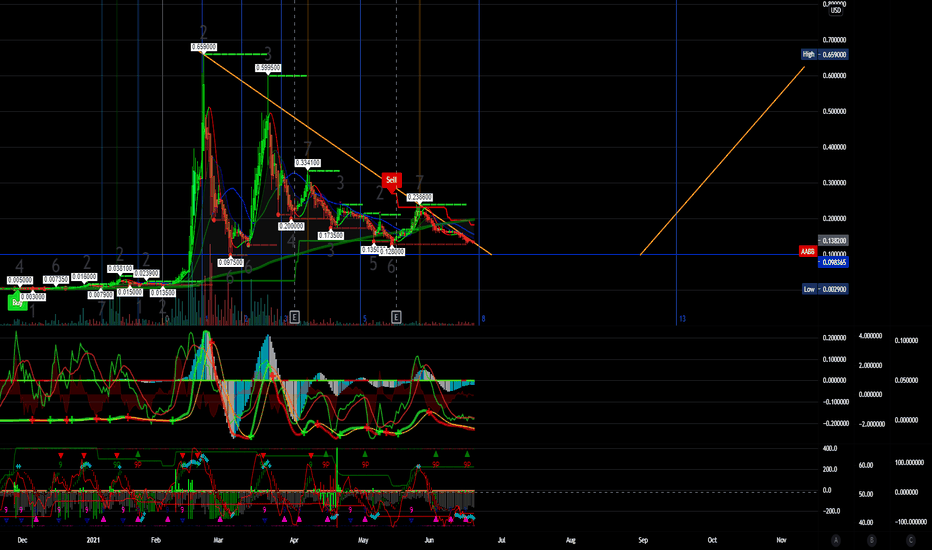Click the 0.097500 low pivot label

tap(231, 262)
